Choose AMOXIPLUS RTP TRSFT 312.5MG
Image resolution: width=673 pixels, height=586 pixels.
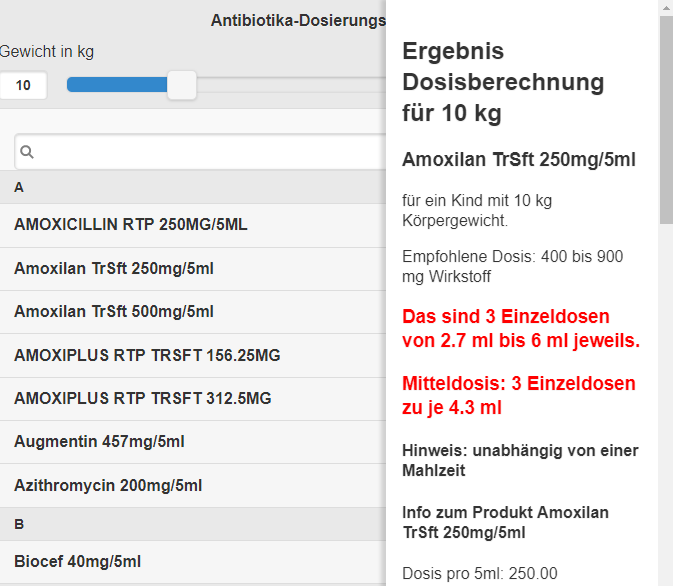click(193, 399)
